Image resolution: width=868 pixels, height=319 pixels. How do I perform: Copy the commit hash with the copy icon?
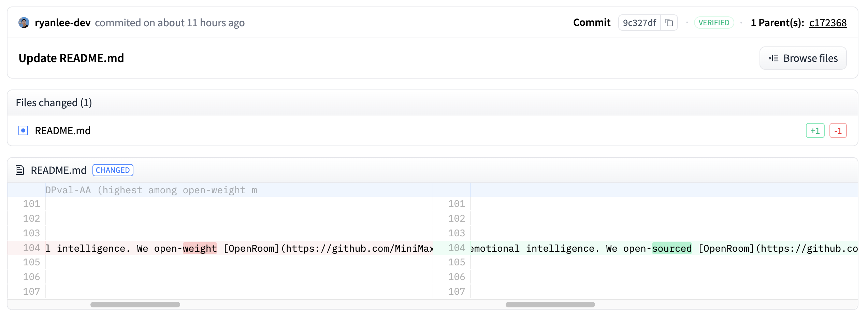[x=669, y=23]
